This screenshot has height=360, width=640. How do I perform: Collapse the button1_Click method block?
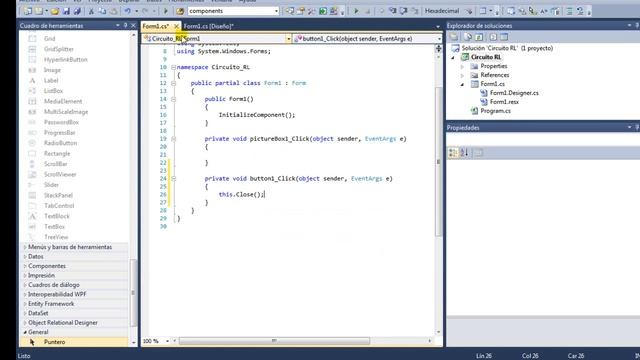coord(173,178)
